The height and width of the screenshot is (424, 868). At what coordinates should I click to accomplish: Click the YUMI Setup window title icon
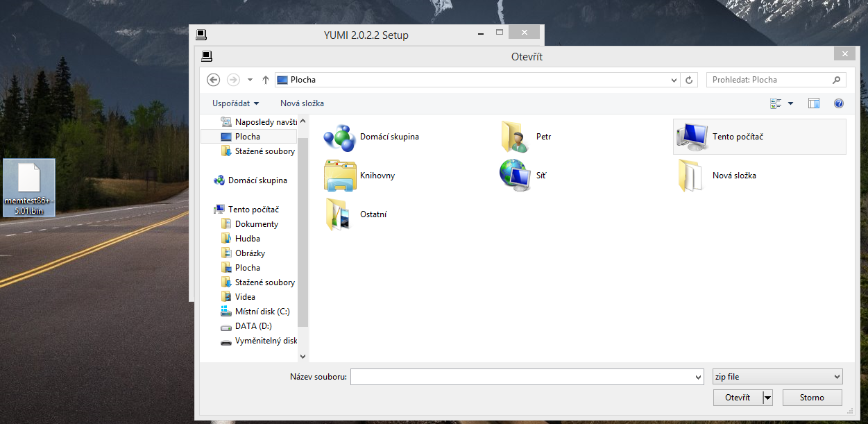coord(201,34)
